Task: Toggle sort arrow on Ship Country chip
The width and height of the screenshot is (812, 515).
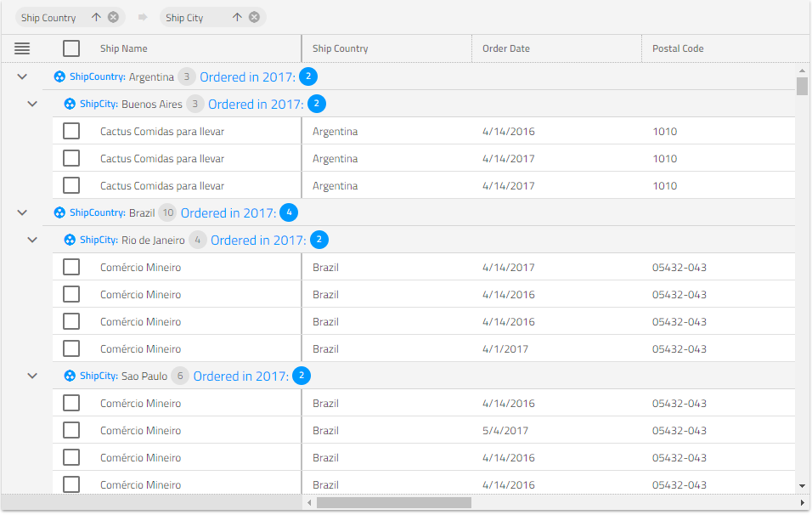Action: (x=96, y=18)
